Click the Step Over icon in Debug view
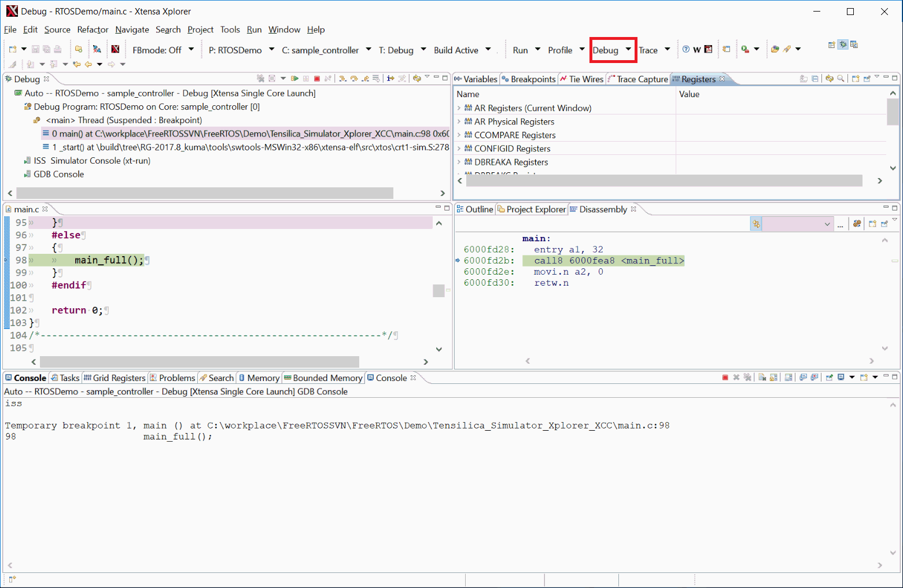 tap(354, 78)
